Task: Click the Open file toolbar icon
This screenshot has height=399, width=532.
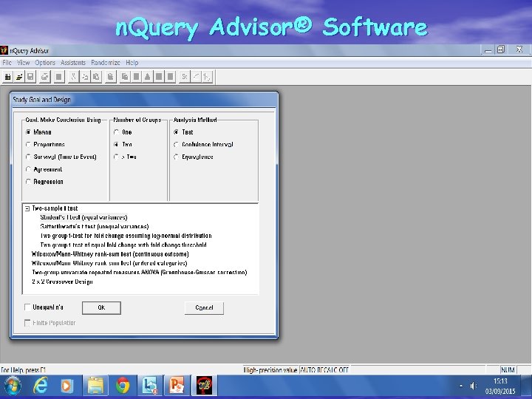Action: [19, 77]
